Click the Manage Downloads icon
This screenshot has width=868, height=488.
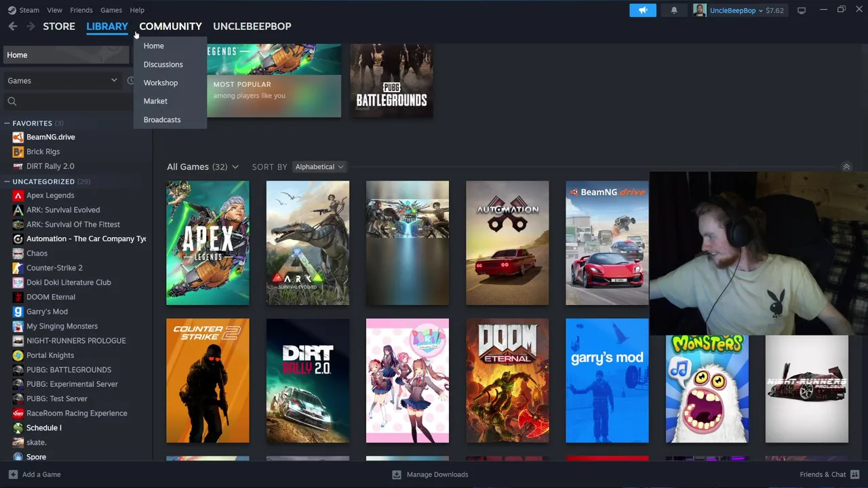coord(397,474)
